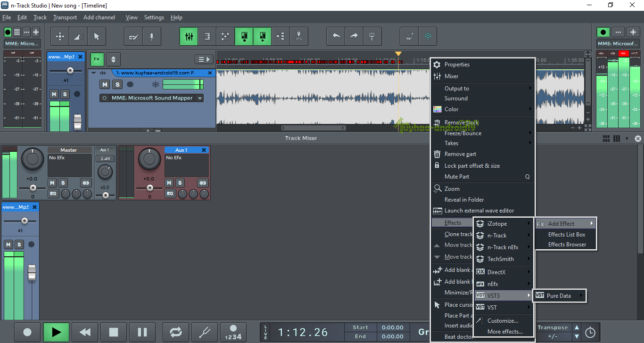The width and height of the screenshot is (644, 343).
Task: Open the tuner from the top toolbar
Action: tap(372, 36)
